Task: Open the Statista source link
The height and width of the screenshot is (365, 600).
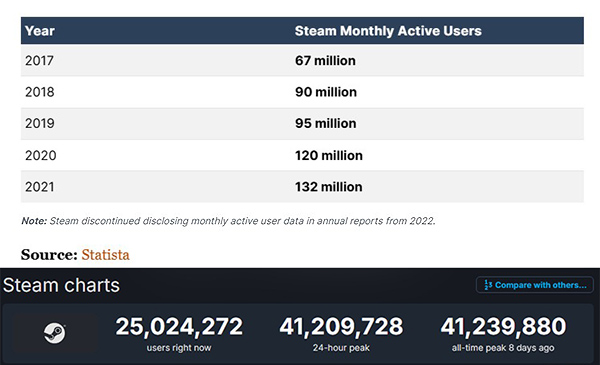Action: [x=106, y=255]
